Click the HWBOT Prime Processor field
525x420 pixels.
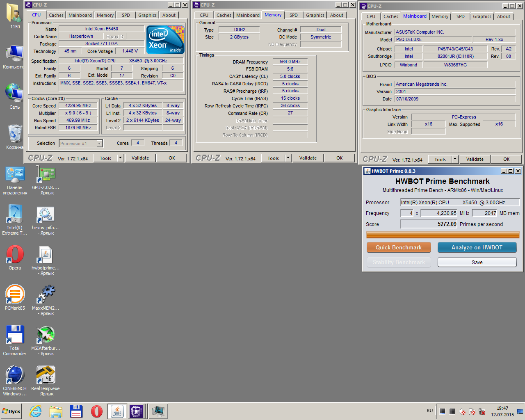click(x=460, y=202)
